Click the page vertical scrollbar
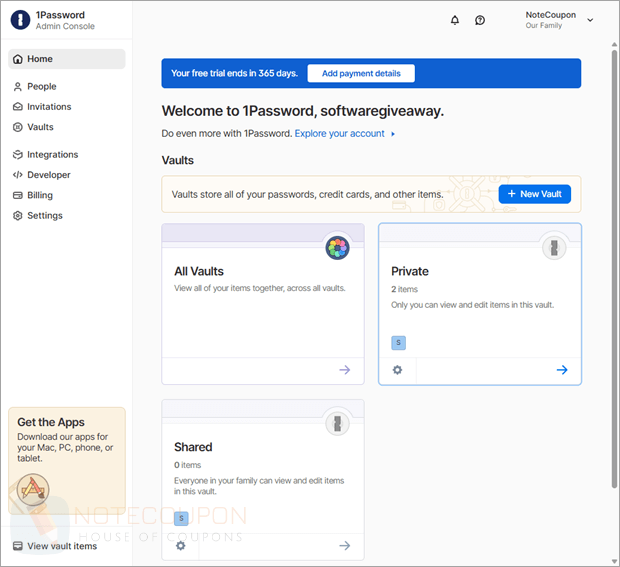 (614, 269)
